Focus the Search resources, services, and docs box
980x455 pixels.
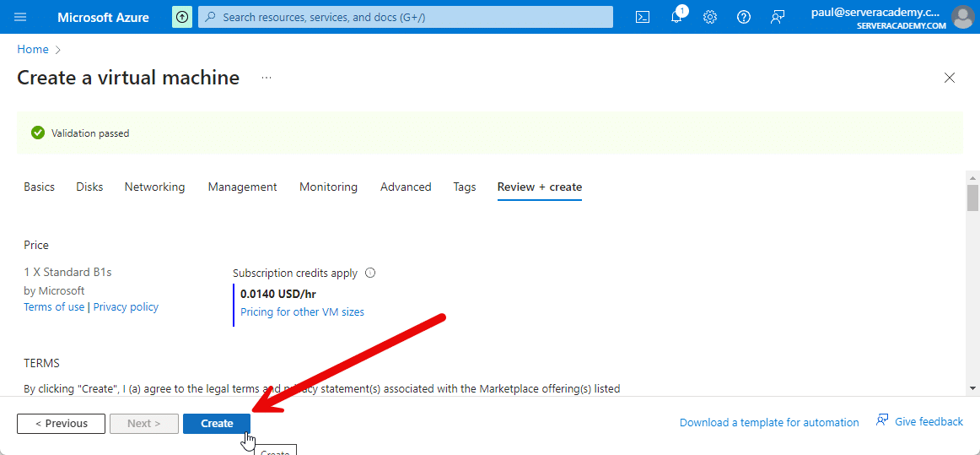tap(405, 17)
